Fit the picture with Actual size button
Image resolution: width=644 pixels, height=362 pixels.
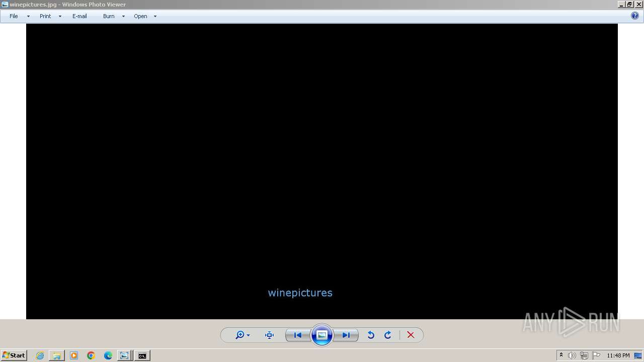[269, 335]
